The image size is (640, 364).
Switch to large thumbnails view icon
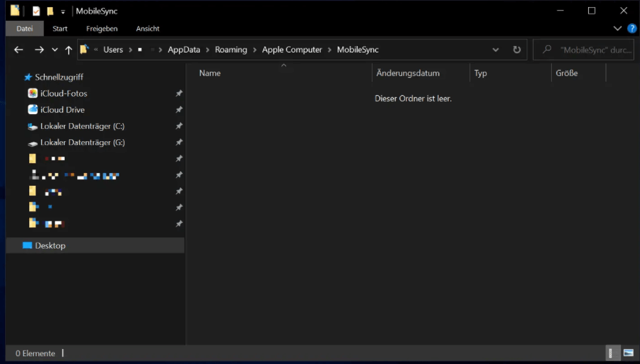point(628,353)
